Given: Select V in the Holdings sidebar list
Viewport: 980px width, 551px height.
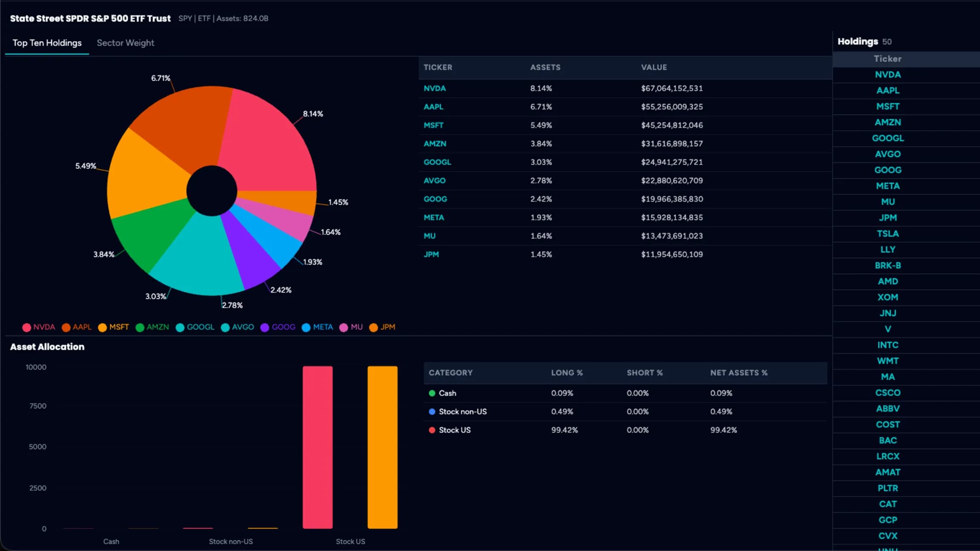Looking at the screenshot, I should (888, 329).
